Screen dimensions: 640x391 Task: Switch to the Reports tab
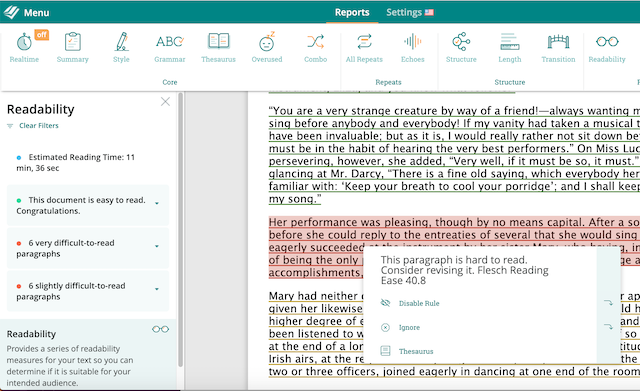point(352,12)
